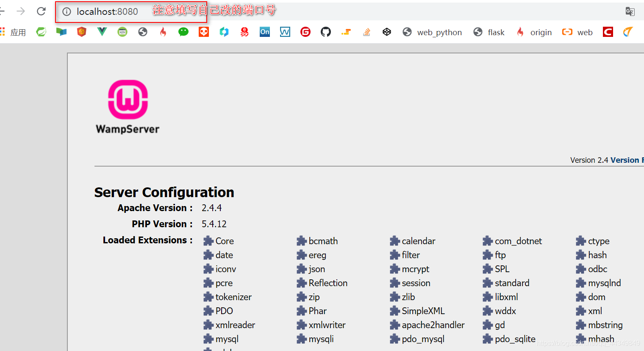
Task: Click the calendar extension entry
Action: click(413, 241)
